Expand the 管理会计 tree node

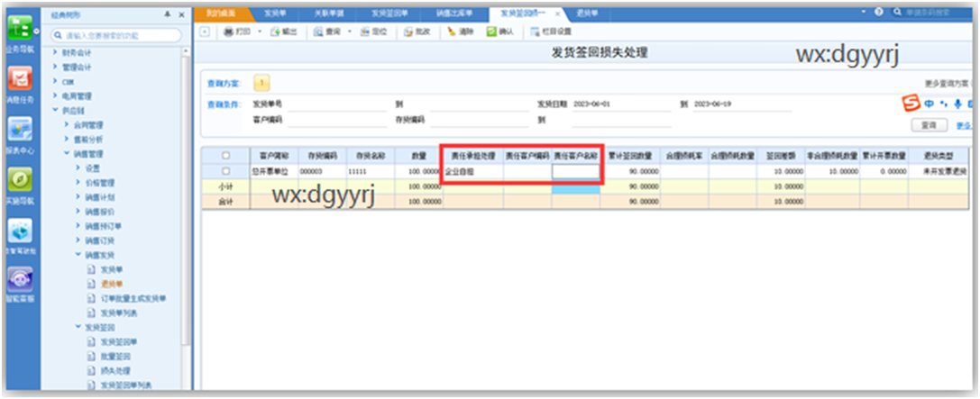click(56, 67)
